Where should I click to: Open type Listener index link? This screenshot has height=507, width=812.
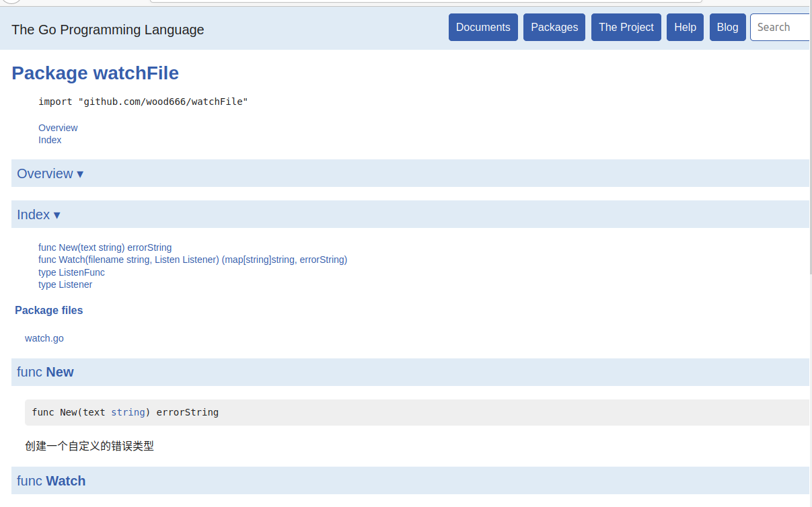point(65,284)
